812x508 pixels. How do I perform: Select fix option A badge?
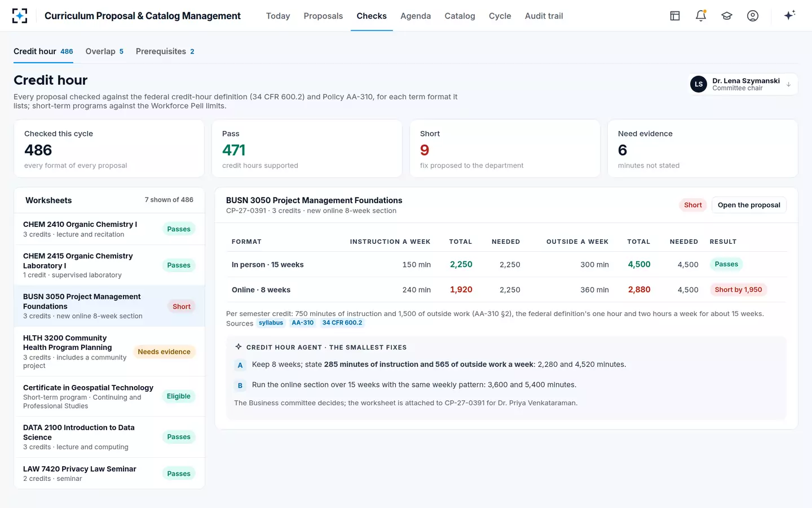(x=240, y=365)
